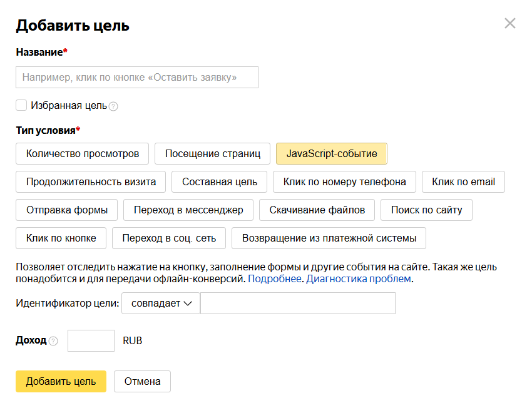Select Количество просмотров condition type

[x=82, y=153]
